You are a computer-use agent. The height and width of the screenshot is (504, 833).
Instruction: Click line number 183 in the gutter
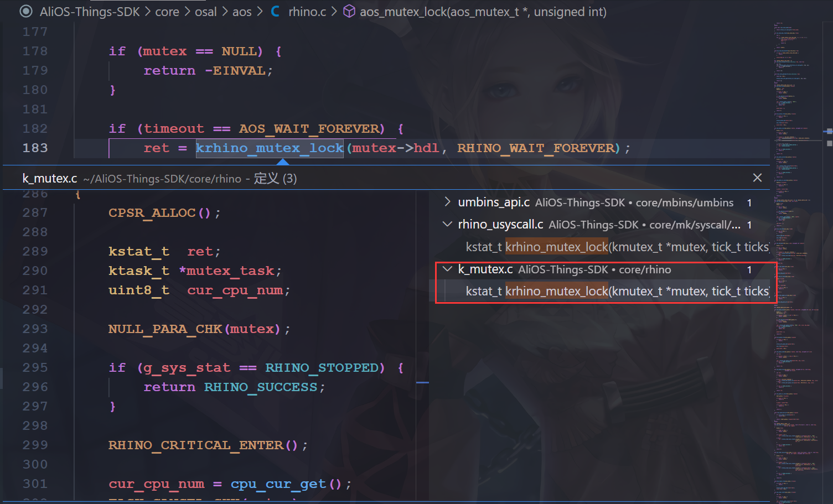[35, 148]
